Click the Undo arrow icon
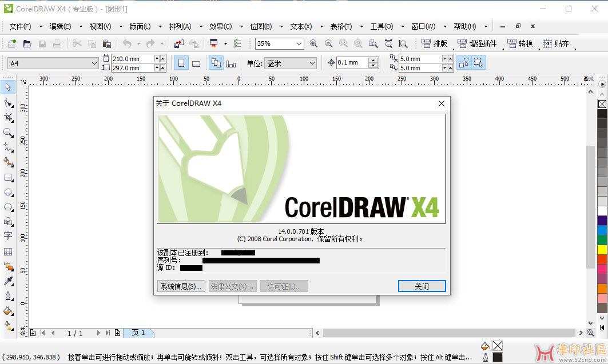Image resolution: width=608 pixels, height=364 pixels. click(127, 43)
